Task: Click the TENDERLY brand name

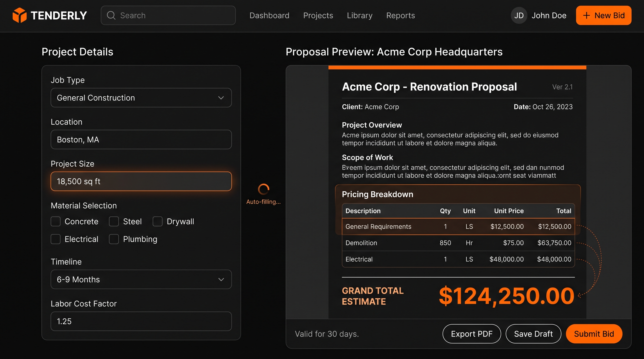Action: pos(59,15)
